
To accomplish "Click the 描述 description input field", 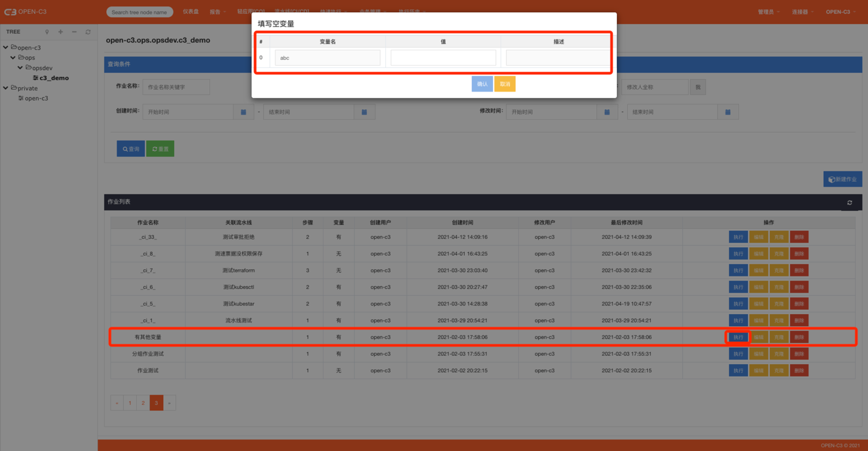I will pyautogui.click(x=557, y=58).
